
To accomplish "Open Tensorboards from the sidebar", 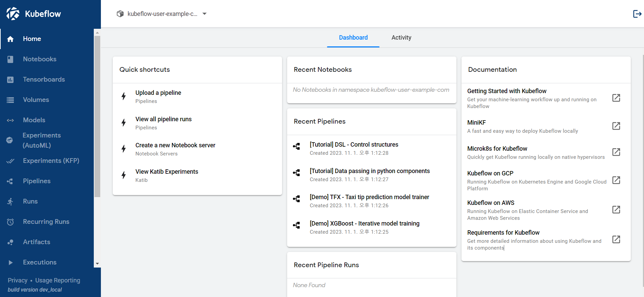I will point(47,80).
